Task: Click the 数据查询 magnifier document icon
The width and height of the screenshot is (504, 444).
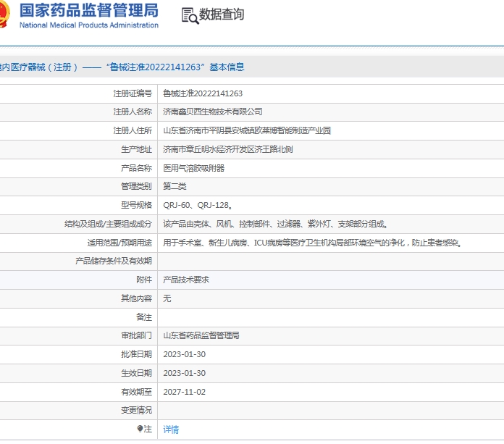Action: tap(190, 16)
